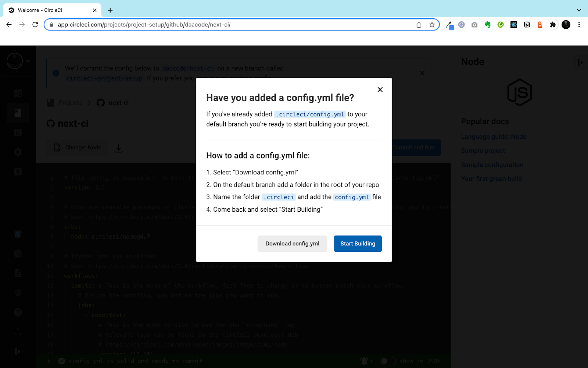588x368 pixels.
Task: Open Chrome's three-dot menu
Action: tap(579, 25)
